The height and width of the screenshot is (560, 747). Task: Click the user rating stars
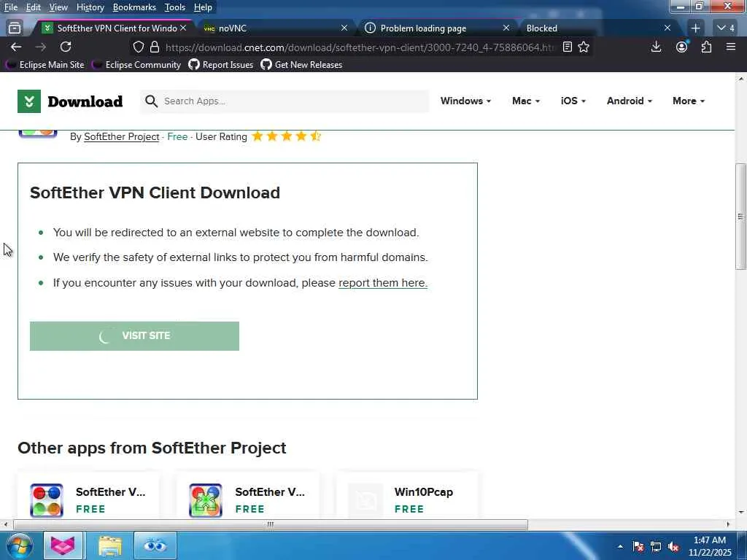pyautogui.click(x=286, y=136)
